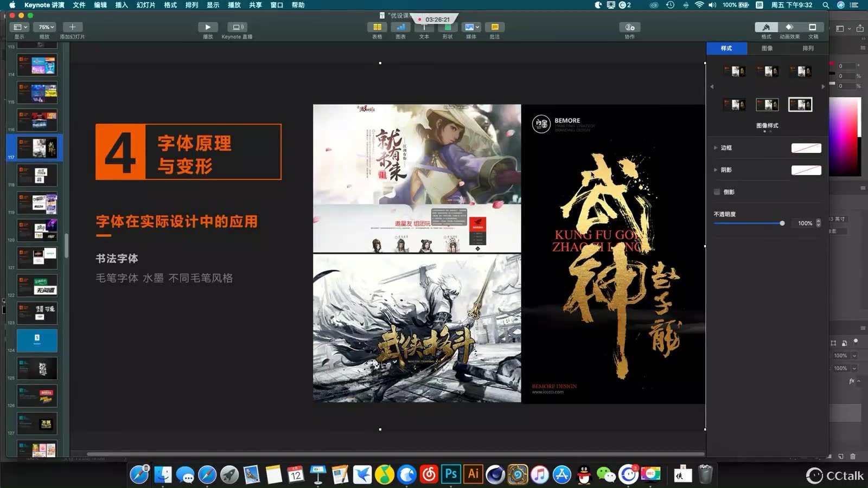
Task: Click the 协作 collaborate icon
Action: click(x=630, y=27)
